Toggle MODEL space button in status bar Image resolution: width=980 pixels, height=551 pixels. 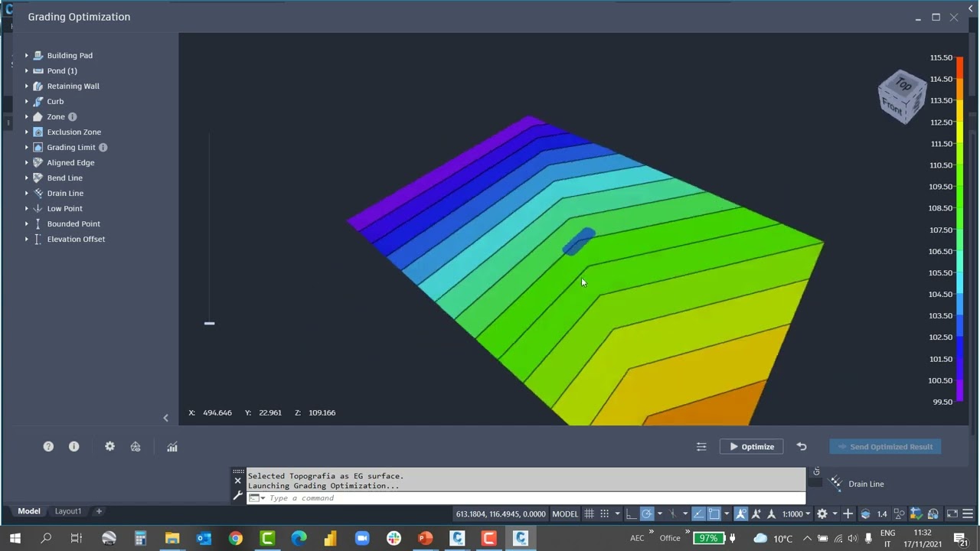tap(565, 514)
